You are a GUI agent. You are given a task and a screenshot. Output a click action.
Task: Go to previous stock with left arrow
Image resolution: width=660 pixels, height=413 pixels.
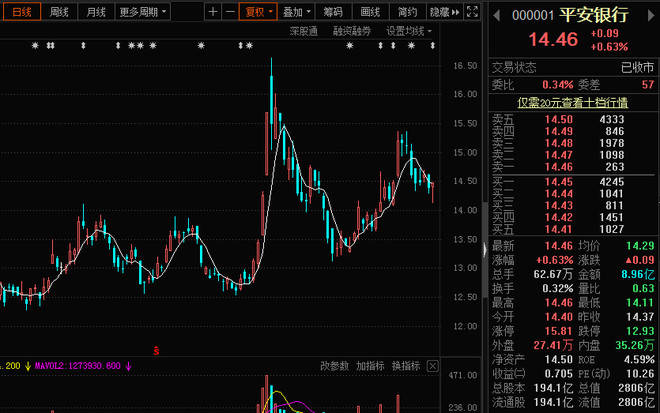click(x=497, y=16)
